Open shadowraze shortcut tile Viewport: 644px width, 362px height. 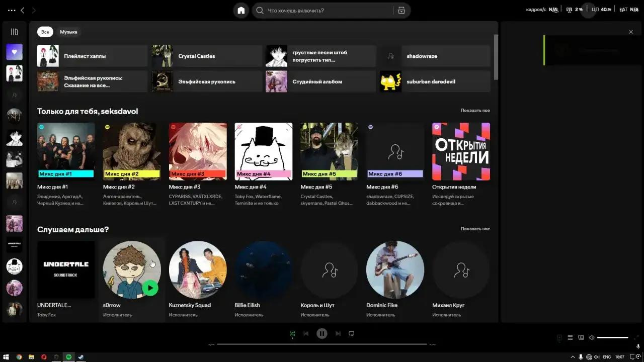(435, 56)
